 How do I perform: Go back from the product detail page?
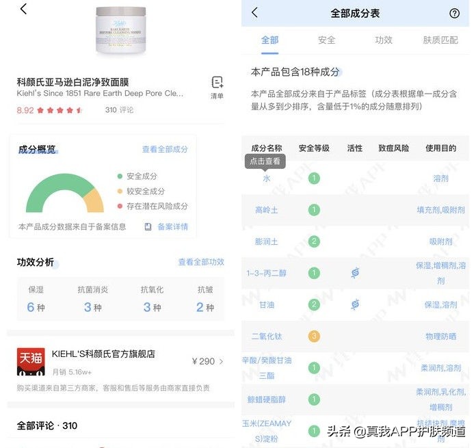pos(23,9)
